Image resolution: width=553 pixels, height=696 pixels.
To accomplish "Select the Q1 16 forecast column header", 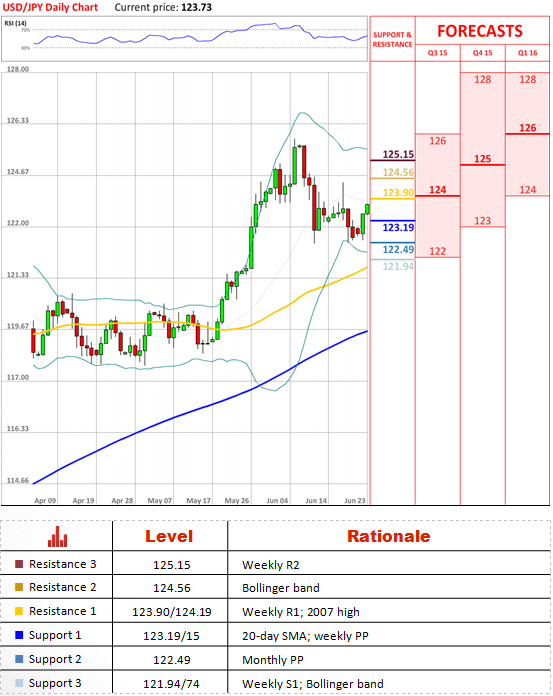I will (527, 53).
